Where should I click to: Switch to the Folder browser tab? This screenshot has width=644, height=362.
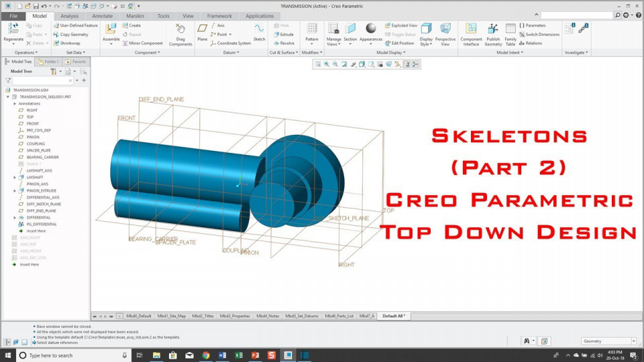point(48,62)
